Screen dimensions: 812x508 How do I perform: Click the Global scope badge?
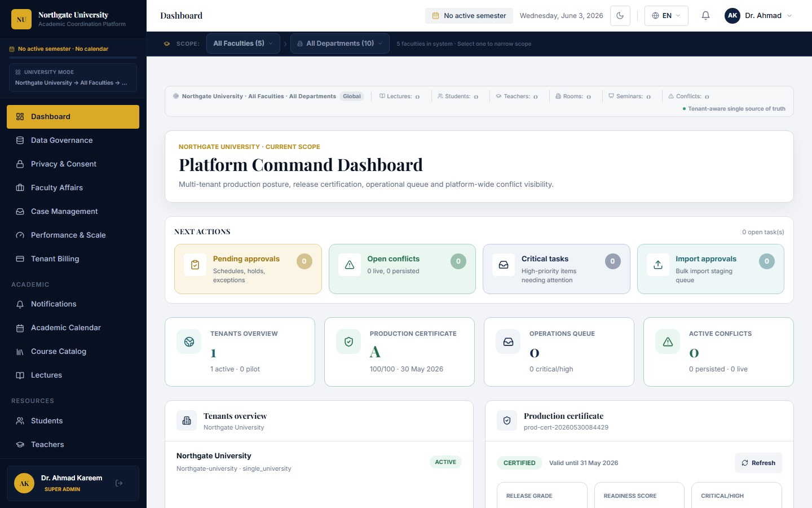point(352,97)
